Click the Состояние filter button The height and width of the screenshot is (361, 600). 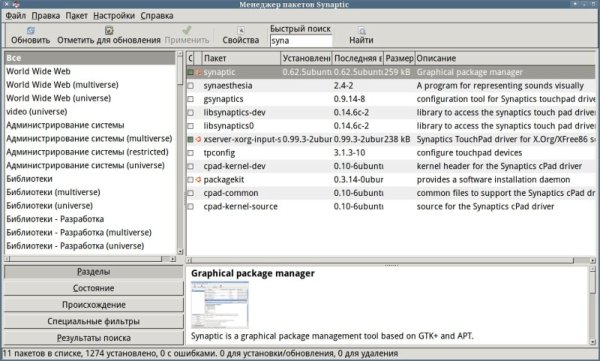coord(94,288)
